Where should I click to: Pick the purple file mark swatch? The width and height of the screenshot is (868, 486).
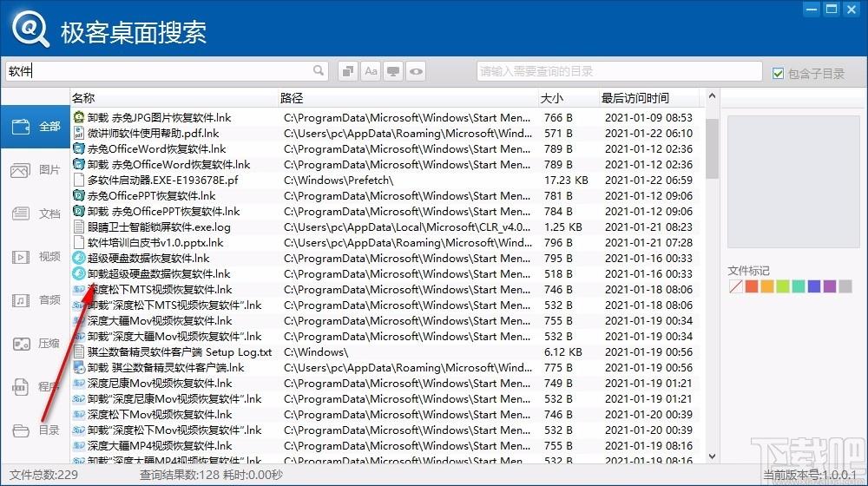[829, 286]
